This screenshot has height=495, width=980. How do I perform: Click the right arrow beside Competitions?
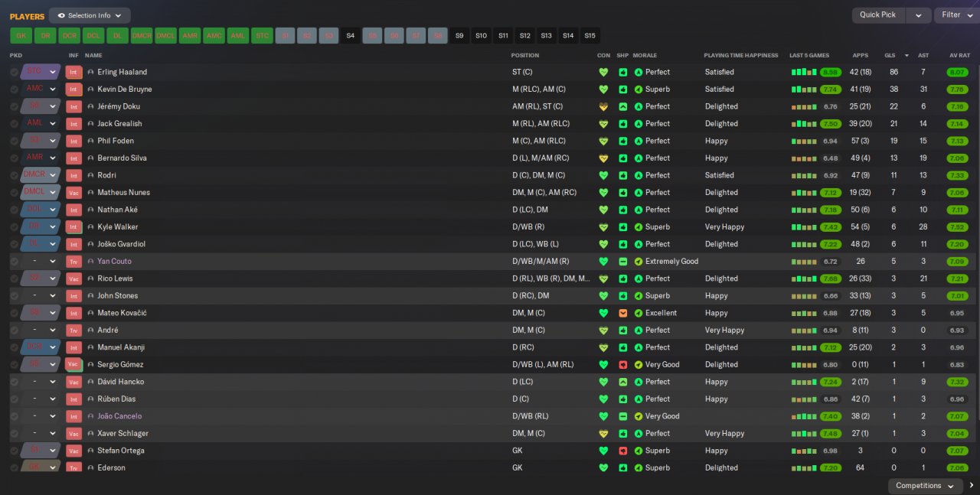pos(972,486)
